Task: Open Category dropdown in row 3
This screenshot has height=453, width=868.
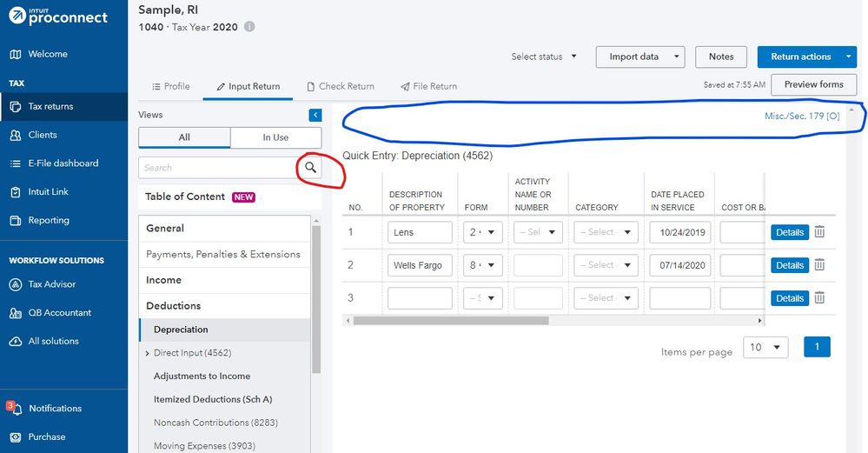Action: (x=606, y=298)
